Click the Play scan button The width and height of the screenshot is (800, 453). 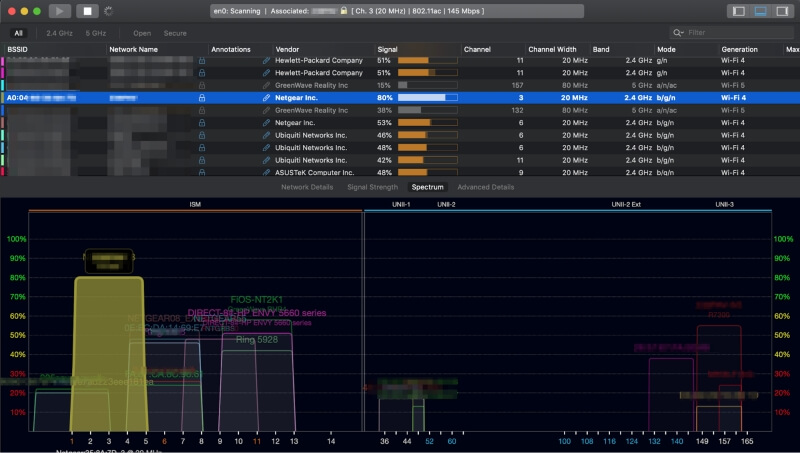pyautogui.click(x=60, y=11)
